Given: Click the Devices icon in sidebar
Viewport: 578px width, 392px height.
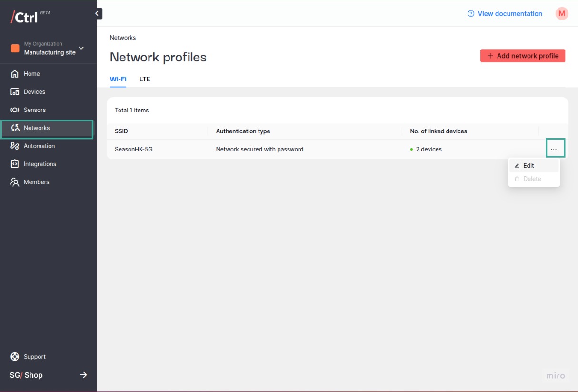Looking at the screenshot, I should (15, 92).
